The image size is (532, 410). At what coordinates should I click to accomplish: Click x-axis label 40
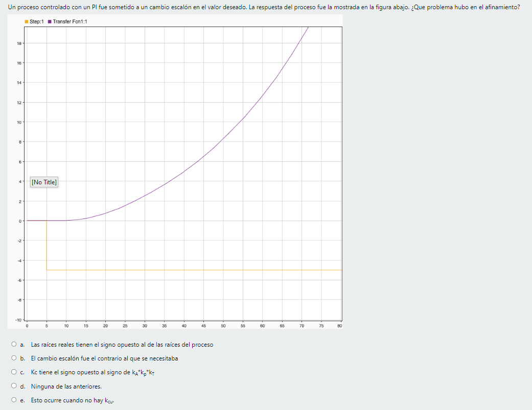[184, 326]
